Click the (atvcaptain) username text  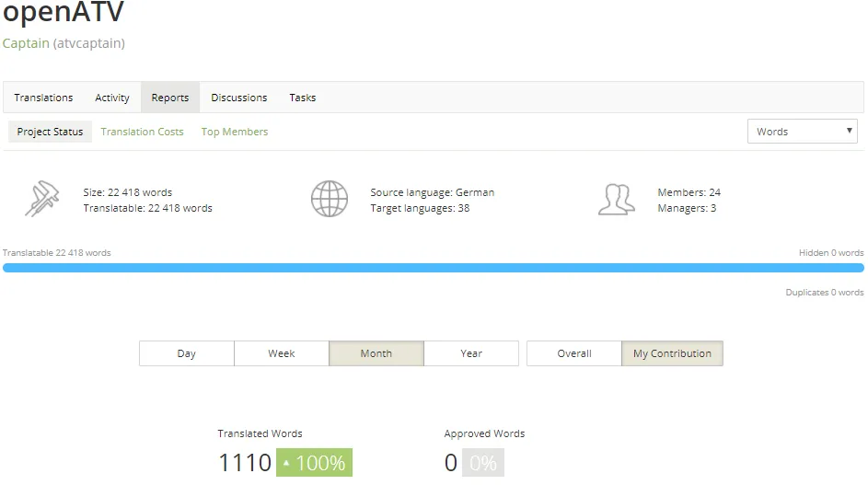(x=89, y=43)
